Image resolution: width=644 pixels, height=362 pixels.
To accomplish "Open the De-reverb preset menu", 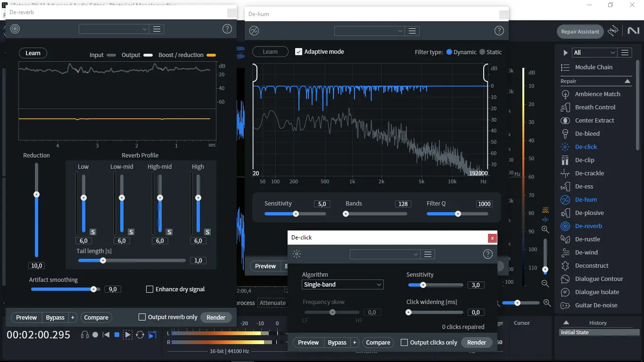I will point(157,29).
